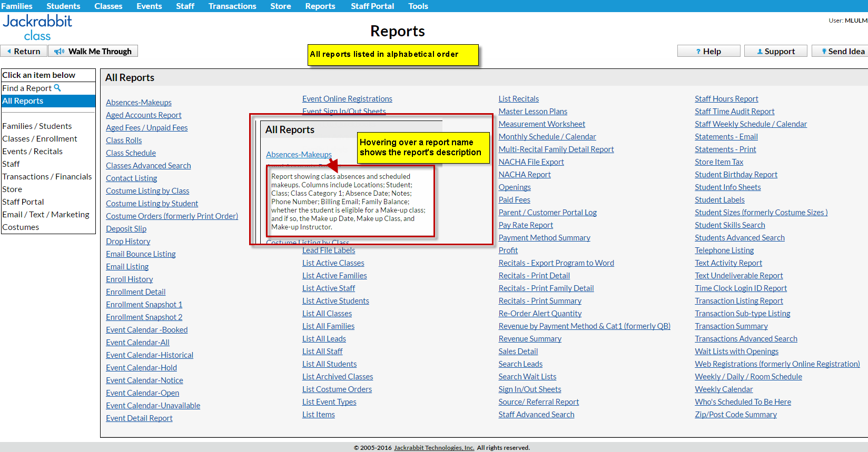Start the Walk Me Through guide
This screenshot has height=452, width=868.
pos(93,51)
